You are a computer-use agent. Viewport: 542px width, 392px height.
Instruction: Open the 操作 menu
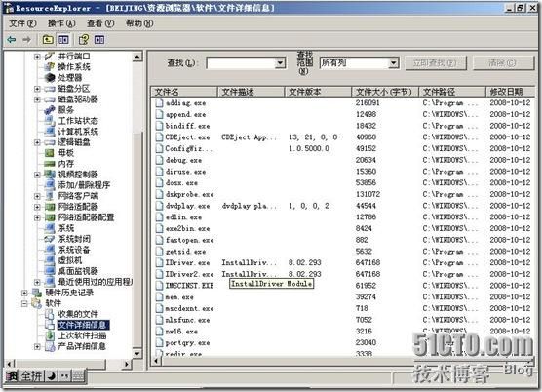coord(61,23)
